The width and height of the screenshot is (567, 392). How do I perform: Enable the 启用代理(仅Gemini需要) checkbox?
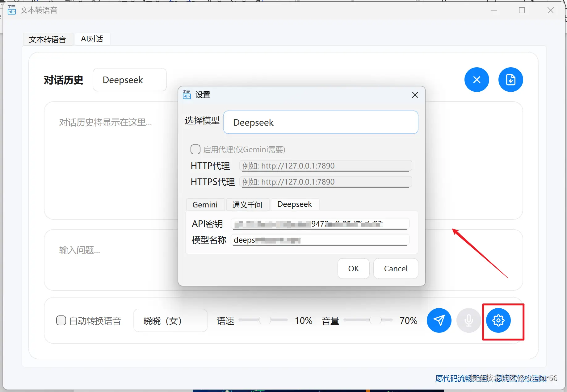pyautogui.click(x=195, y=149)
